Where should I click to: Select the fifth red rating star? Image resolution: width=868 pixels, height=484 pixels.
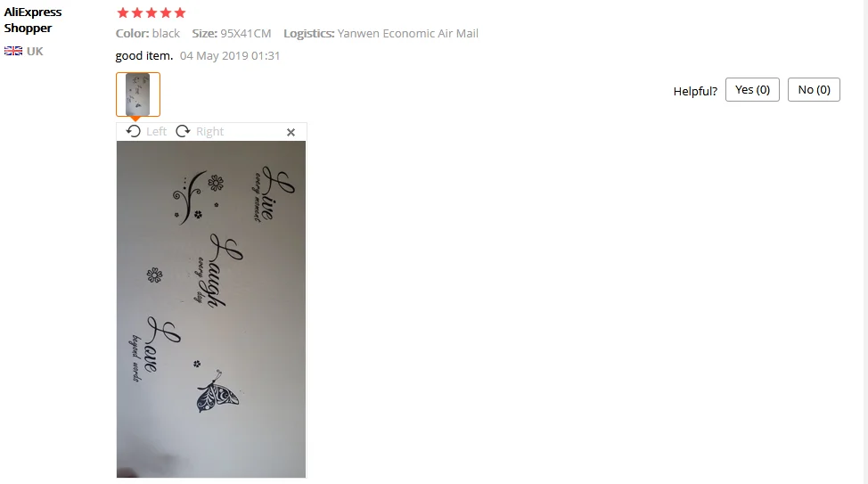pyautogui.click(x=180, y=12)
